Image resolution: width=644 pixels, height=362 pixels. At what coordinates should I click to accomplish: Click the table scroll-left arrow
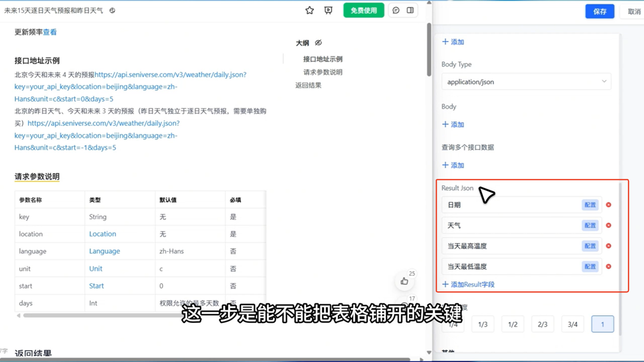coord(19,316)
